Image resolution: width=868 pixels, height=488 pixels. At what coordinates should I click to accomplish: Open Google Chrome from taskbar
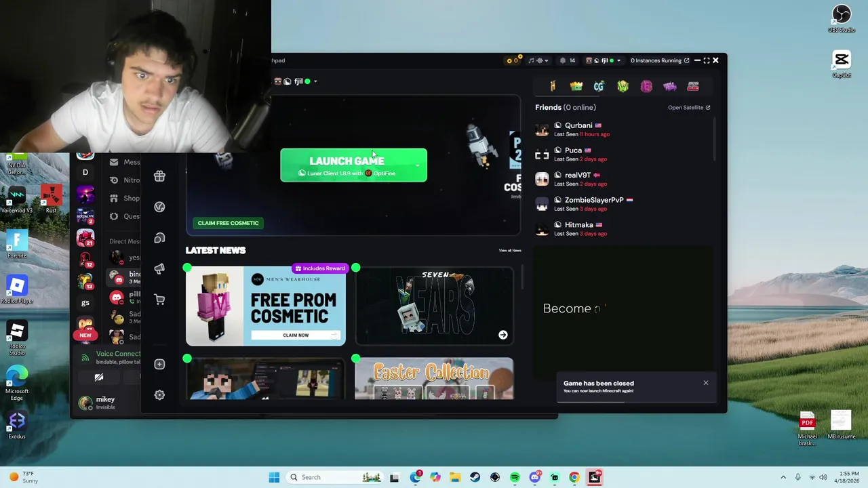click(x=574, y=477)
